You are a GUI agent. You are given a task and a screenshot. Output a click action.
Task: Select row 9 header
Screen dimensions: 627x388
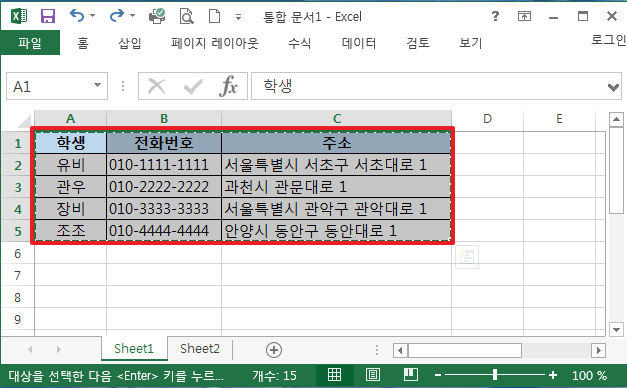coord(18,319)
